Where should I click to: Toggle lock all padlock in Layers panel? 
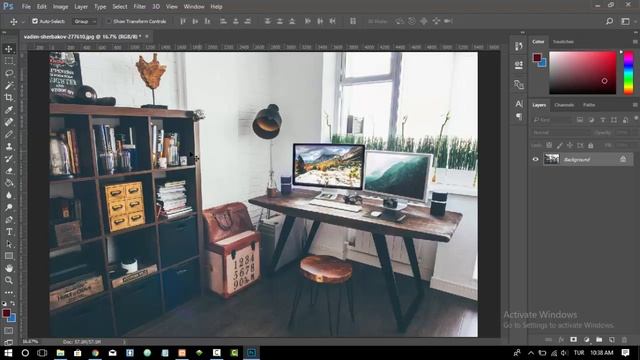(591, 145)
